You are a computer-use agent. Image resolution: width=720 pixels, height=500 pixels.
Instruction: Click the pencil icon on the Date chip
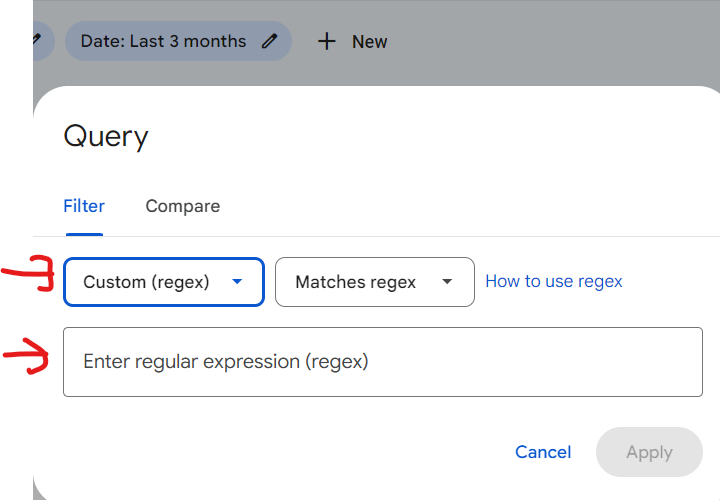click(270, 41)
